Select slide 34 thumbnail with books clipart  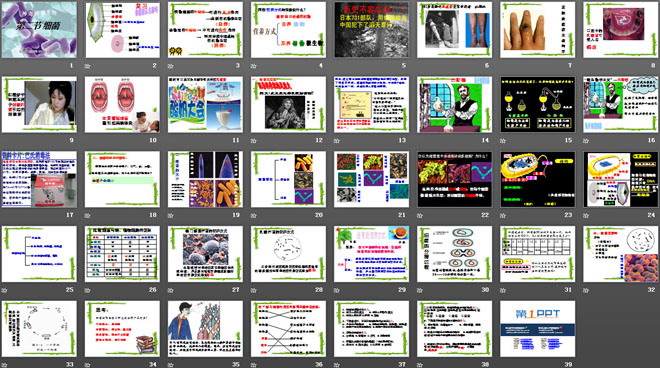click(x=122, y=329)
